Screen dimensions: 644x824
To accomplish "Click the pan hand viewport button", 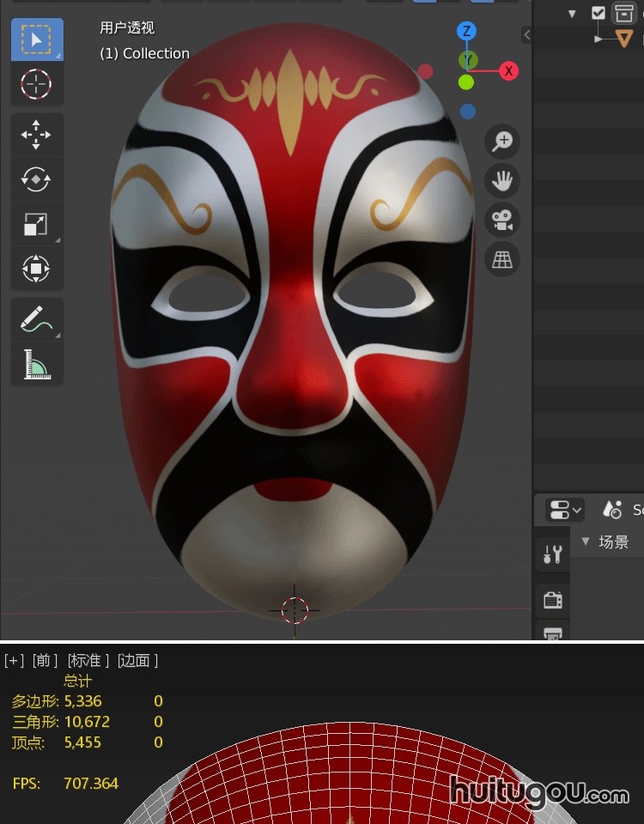I will tap(502, 180).
